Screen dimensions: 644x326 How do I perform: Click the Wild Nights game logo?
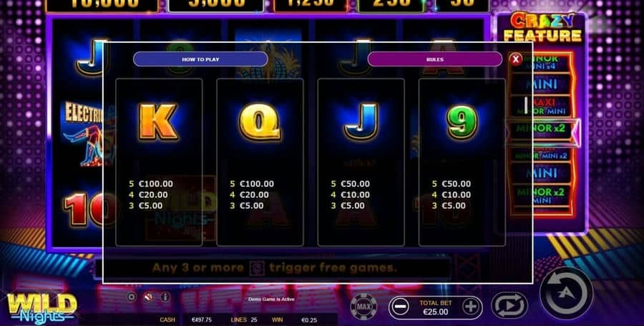pyautogui.click(x=42, y=309)
